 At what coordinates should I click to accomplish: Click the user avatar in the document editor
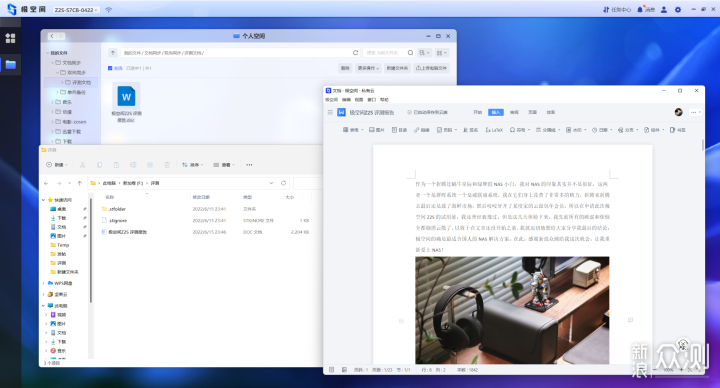click(679, 112)
